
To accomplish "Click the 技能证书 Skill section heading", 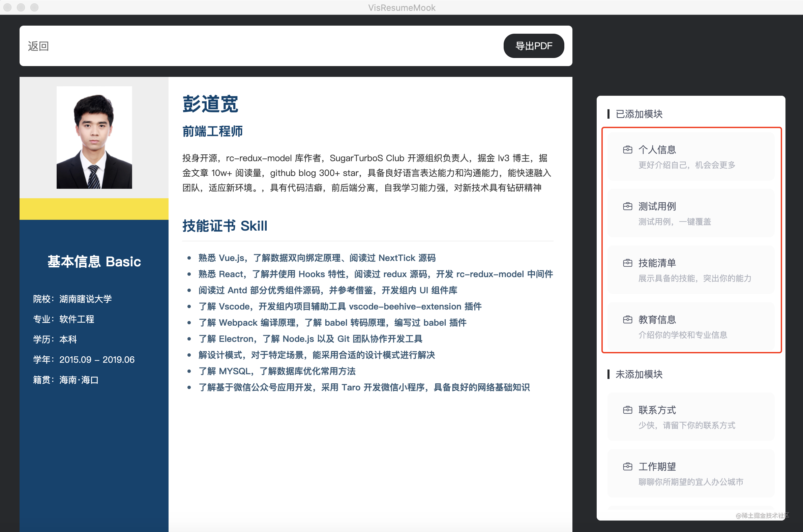I will (x=225, y=226).
